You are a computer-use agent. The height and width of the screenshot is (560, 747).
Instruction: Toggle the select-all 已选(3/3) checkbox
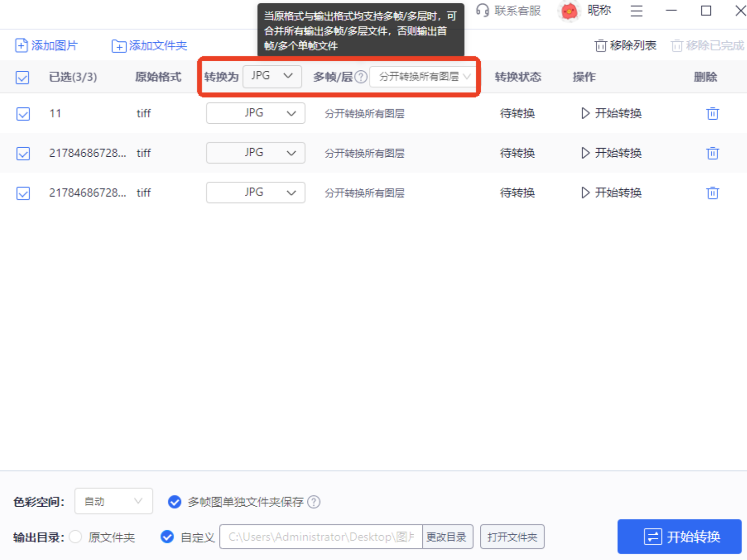click(23, 77)
